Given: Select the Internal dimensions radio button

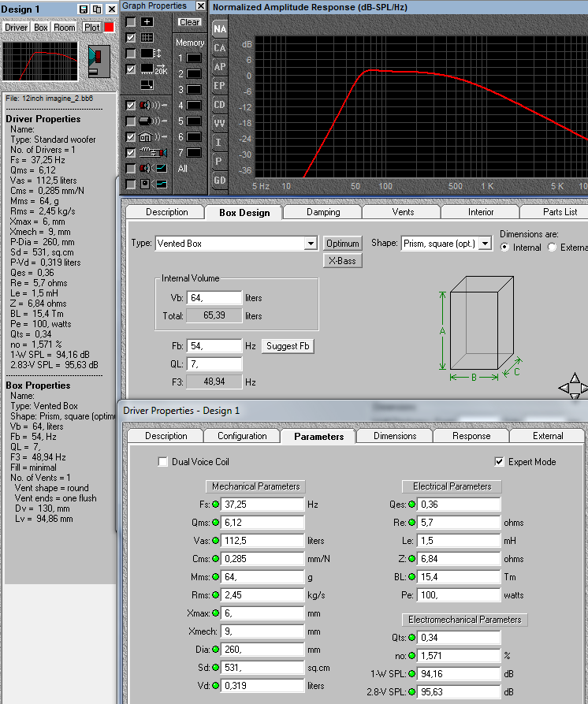Looking at the screenshot, I should click(504, 248).
